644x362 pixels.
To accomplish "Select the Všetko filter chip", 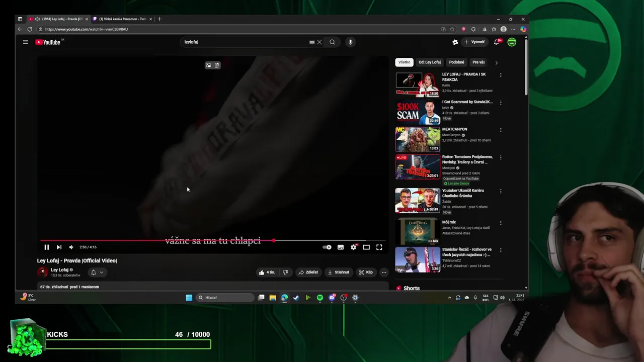I will (x=405, y=62).
